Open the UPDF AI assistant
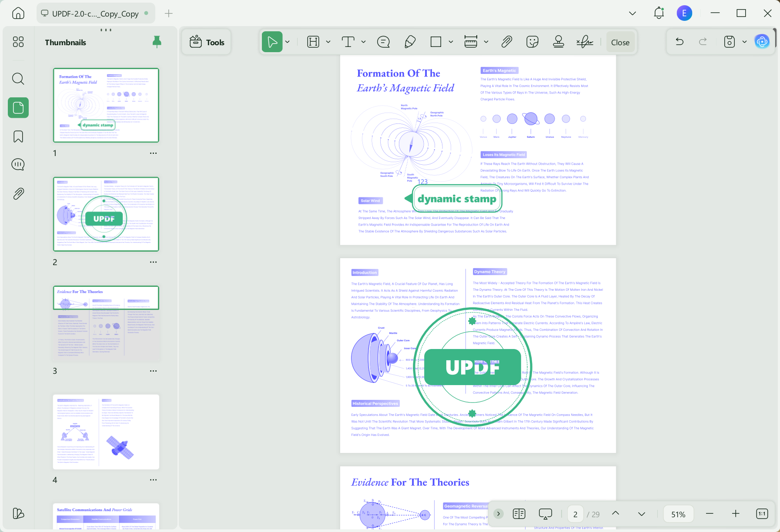Viewport: 780px width, 532px height. point(762,42)
